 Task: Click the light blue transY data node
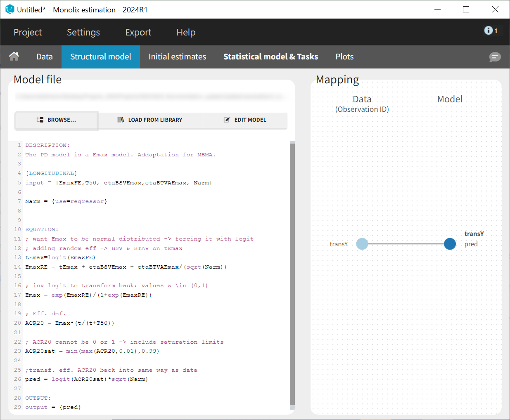pyautogui.click(x=362, y=244)
